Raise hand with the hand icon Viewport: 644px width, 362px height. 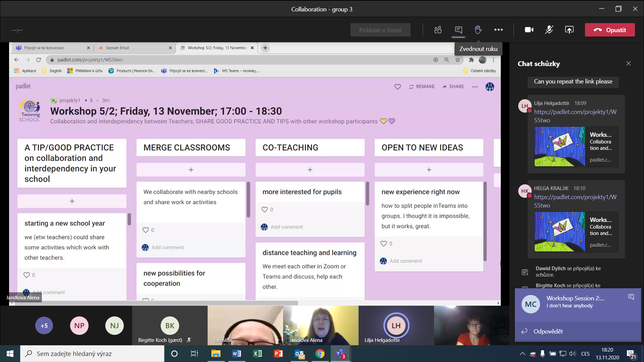478,30
